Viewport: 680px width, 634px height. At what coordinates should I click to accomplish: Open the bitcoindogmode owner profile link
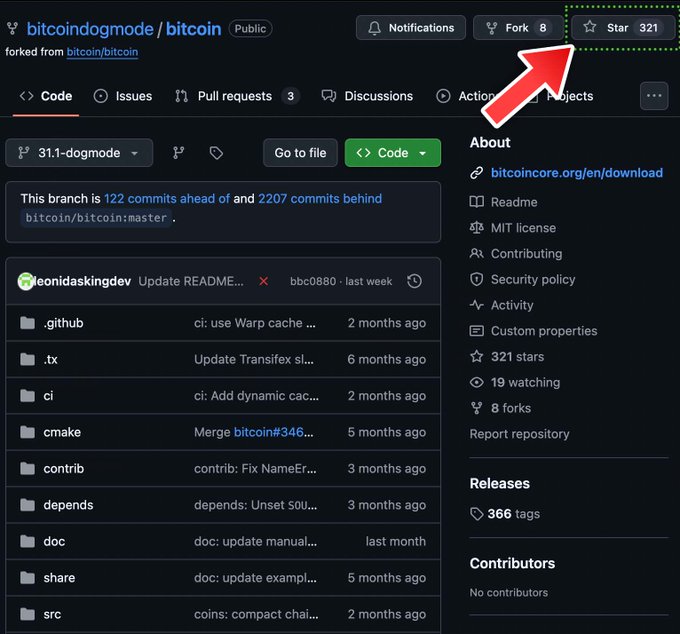[x=90, y=29]
